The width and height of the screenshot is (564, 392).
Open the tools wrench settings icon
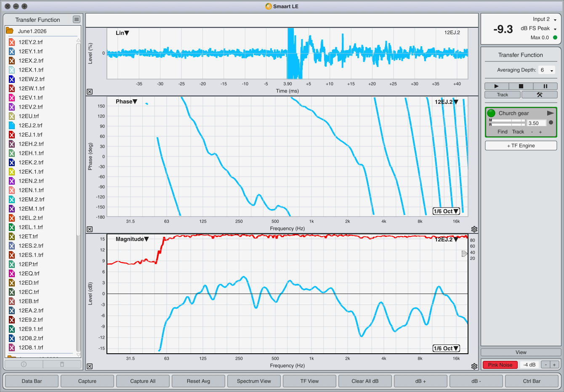[x=539, y=95]
